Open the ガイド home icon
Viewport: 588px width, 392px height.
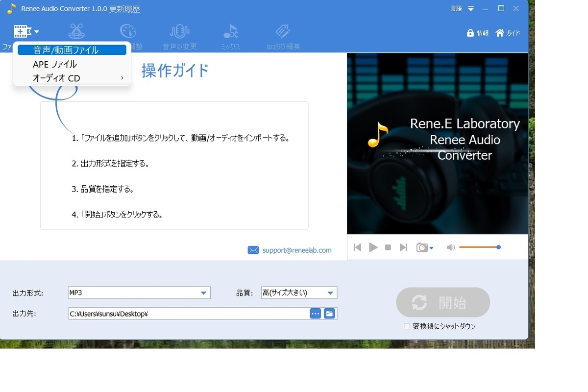click(x=500, y=33)
